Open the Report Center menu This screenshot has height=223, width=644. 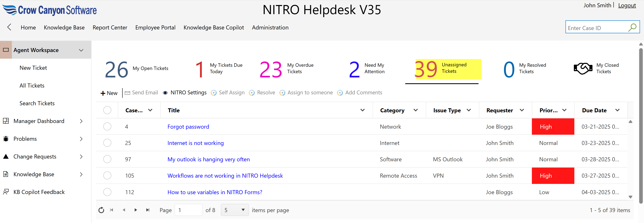coord(110,28)
